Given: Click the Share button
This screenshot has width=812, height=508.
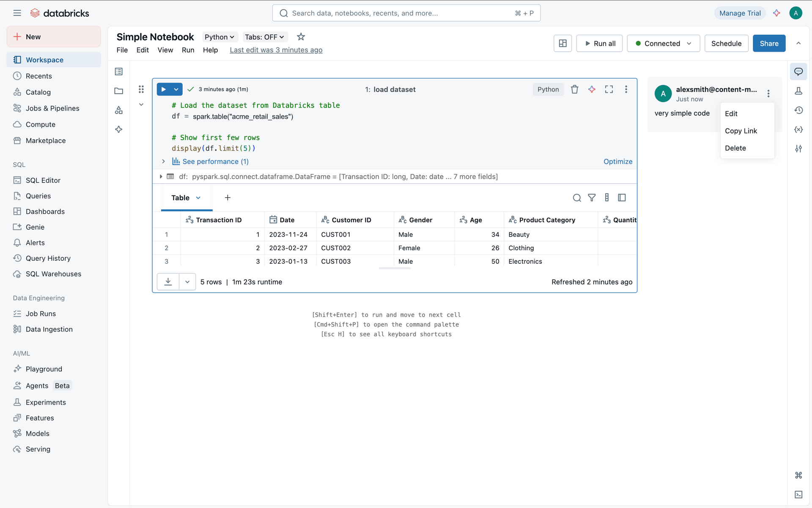Looking at the screenshot, I should point(769,43).
